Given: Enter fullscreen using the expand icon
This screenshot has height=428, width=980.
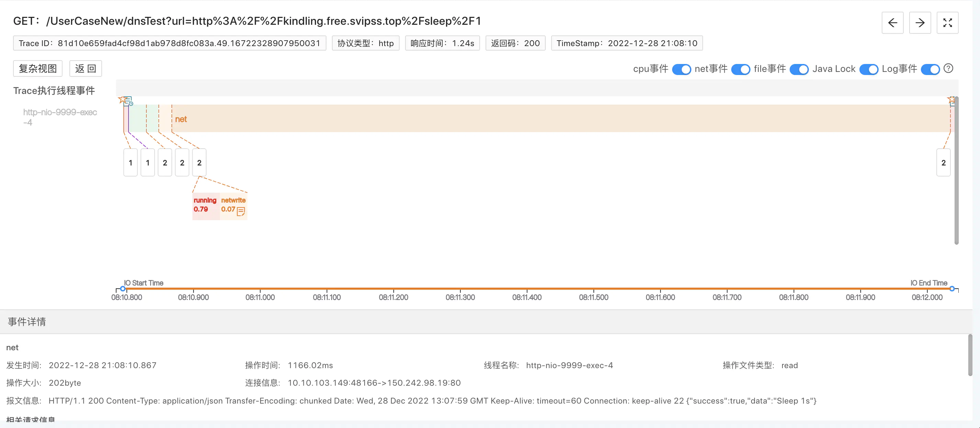Looking at the screenshot, I should pos(947,23).
